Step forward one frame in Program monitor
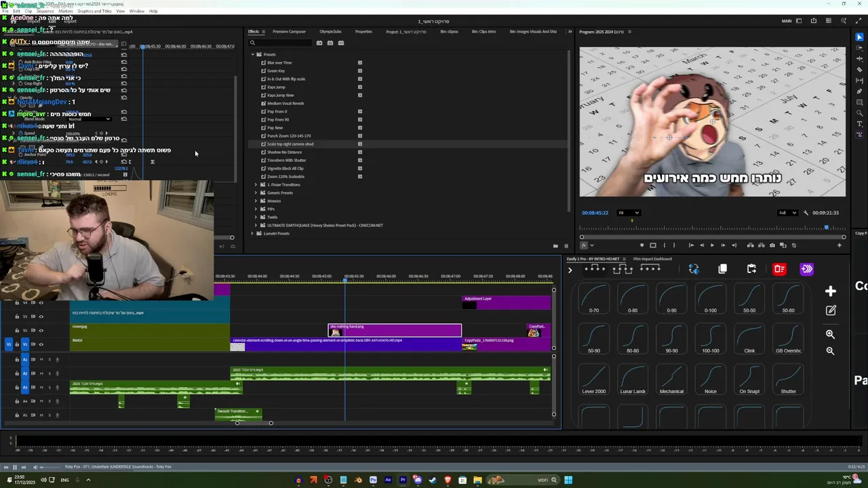The image size is (868, 488). [723, 245]
